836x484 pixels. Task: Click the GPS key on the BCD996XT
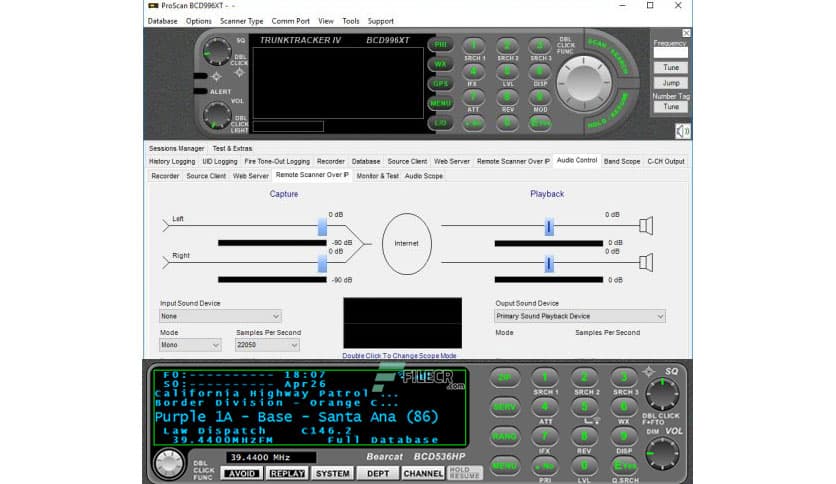click(440, 84)
